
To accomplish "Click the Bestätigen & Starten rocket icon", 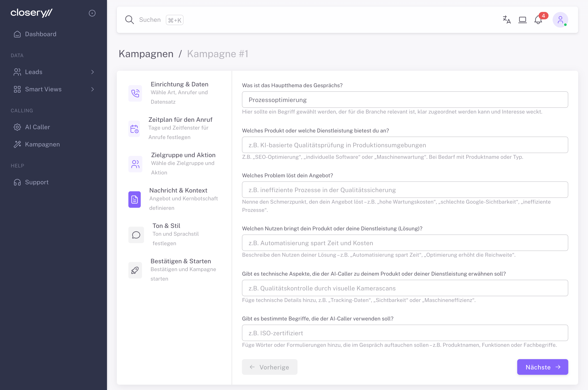I will (x=135, y=270).
